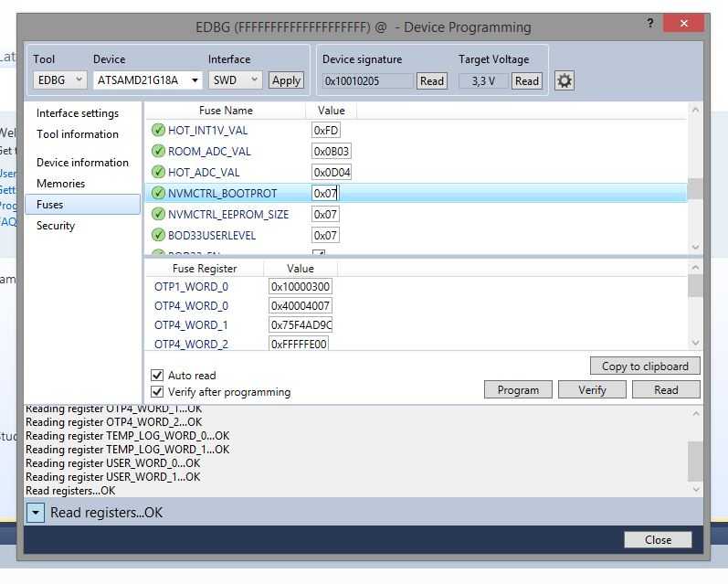Click the fuse list vertical scrollbar

pyautogui.click(x=695, y=188)
